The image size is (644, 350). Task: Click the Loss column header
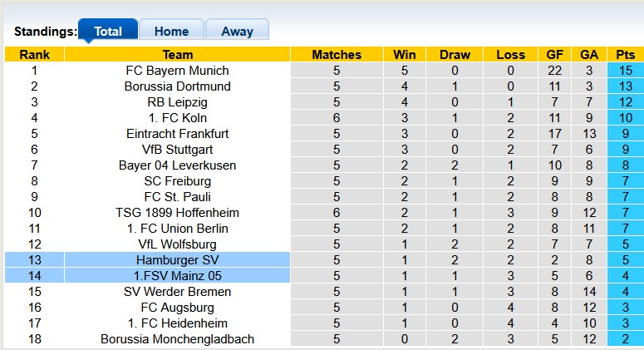510,55
